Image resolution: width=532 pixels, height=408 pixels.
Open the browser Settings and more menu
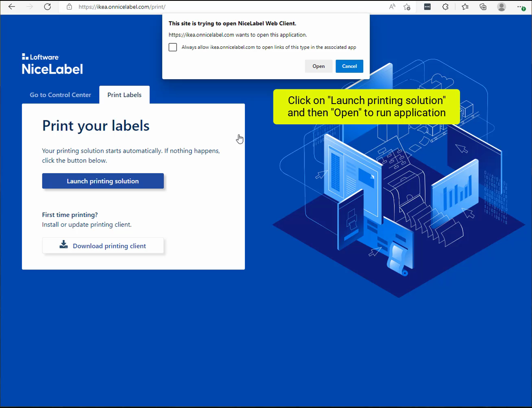pos(521,7)
